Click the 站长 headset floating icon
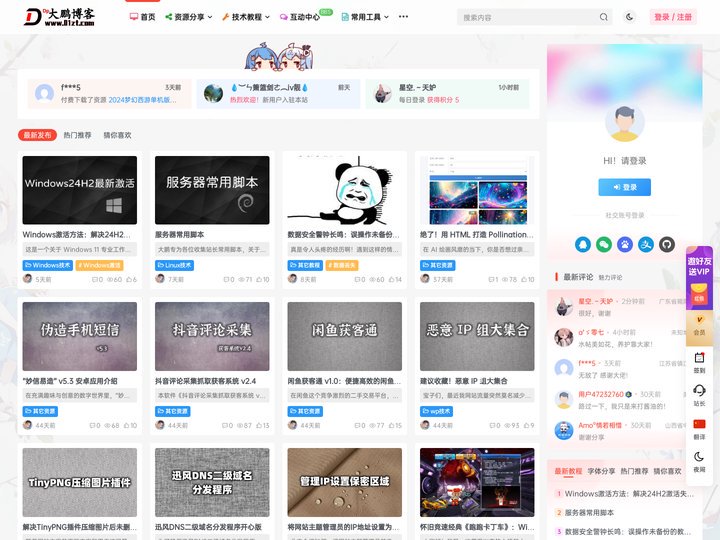 tap(699, 396)
